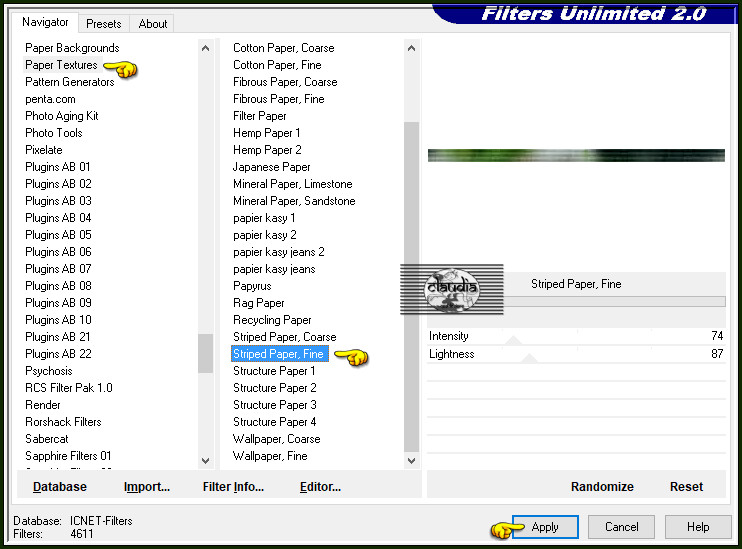This screenshot has width=742, height=549.
Task: Pick Wallpaper, Coarse filter
Action: pyautogui.click(x=276, y=439)
